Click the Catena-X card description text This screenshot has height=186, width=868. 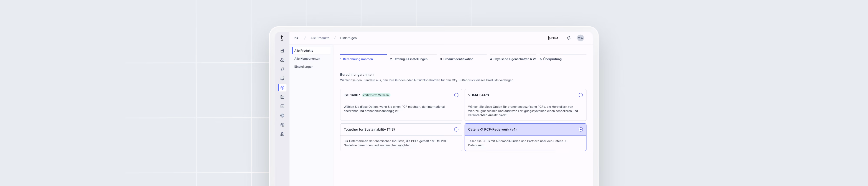tap(518, 143)
